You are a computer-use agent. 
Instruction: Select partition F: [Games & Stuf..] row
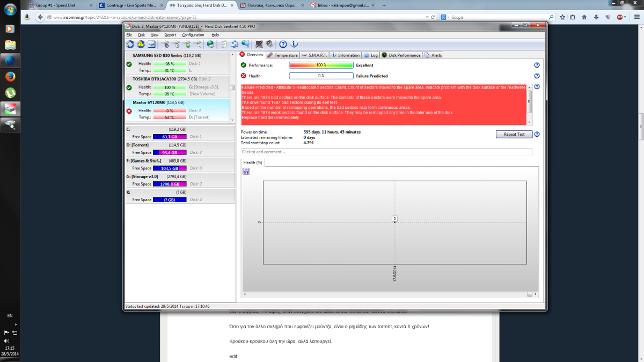pos(180,164)
